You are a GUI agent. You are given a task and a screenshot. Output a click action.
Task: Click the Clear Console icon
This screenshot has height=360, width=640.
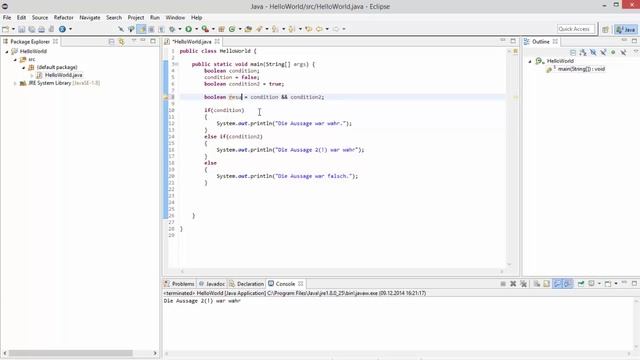(537, 284)
